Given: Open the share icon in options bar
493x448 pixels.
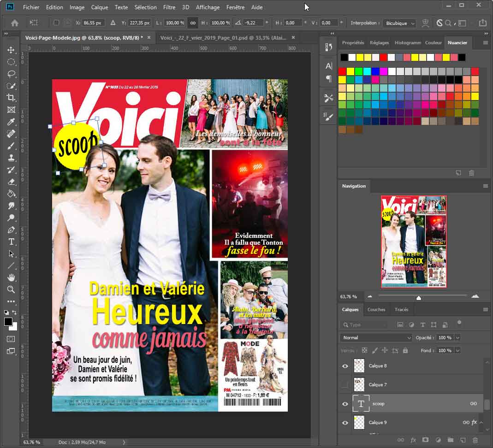Looking at the screenshot, I should 482,23.
